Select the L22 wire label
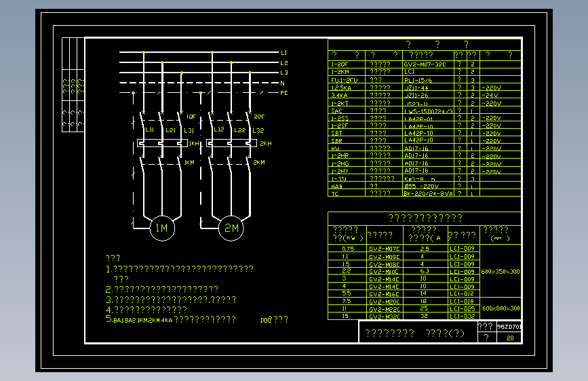Image resolution: width=588 pixels, height=381 pixels. [x=239, y=130]
